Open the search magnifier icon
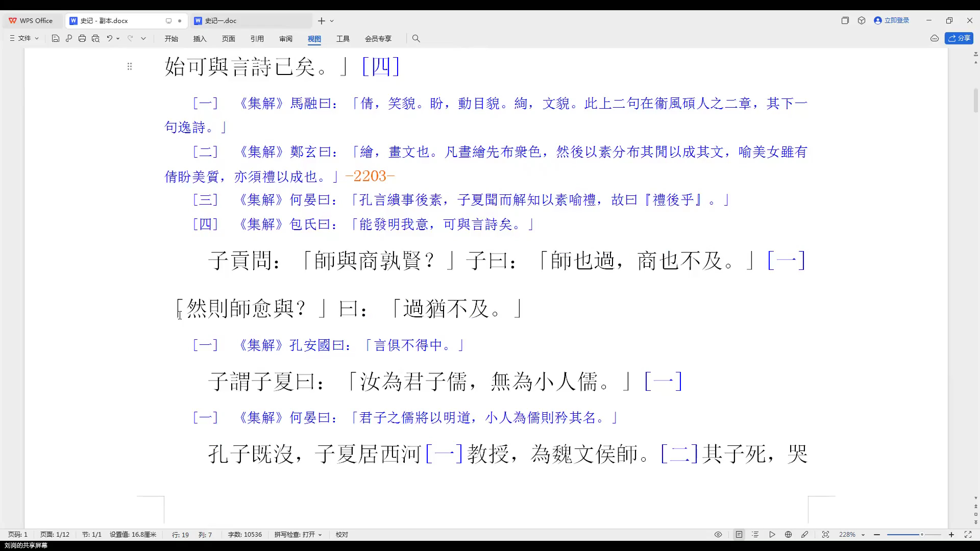The width and height of the screenshot is (980, 551). point(416,38)
